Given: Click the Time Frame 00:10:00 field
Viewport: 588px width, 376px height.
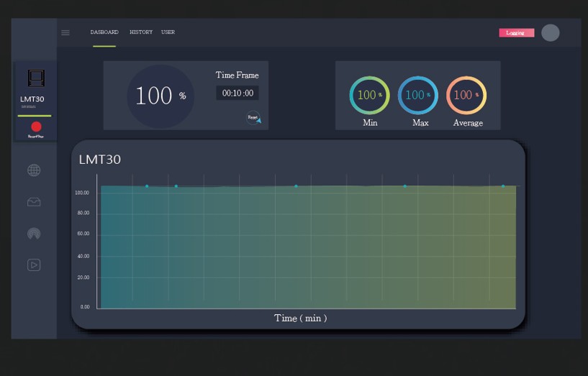Looking at the screenshot, I should click(238, 93).
